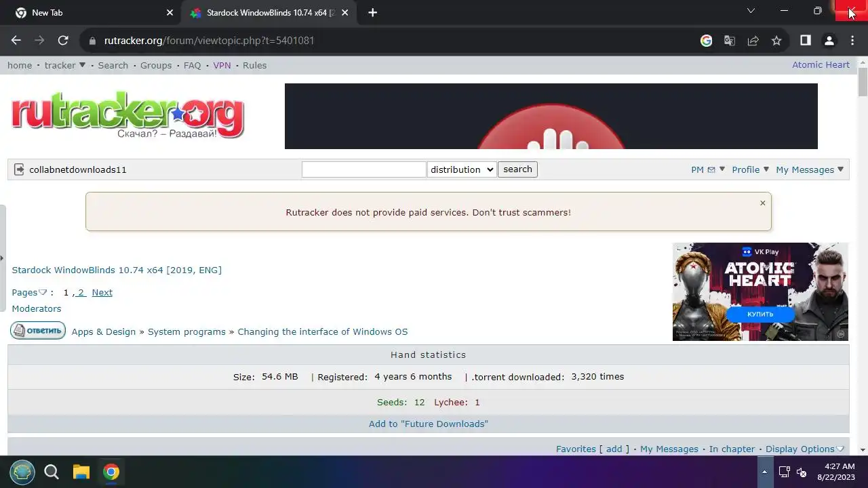Close the Stardock WindowBlinds tab
Viewport: 868px width, 488px height.
click(345, 13)
